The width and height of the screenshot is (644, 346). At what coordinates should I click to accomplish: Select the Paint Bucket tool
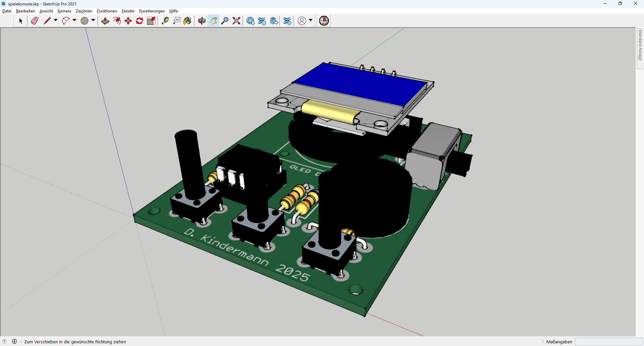point(187,21)
